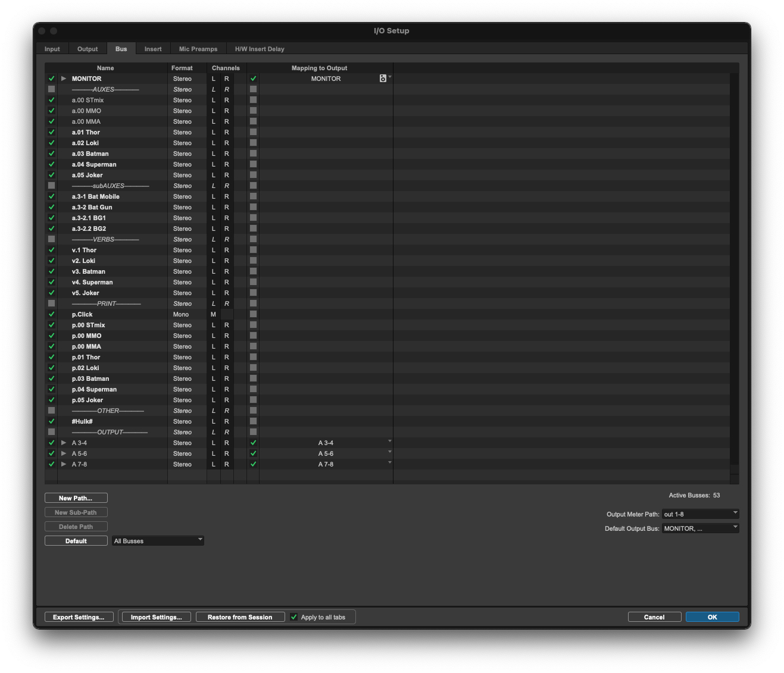Click the Export Settings... button
The height and width of the screenshot is (673, 784).
click(79, 617)
